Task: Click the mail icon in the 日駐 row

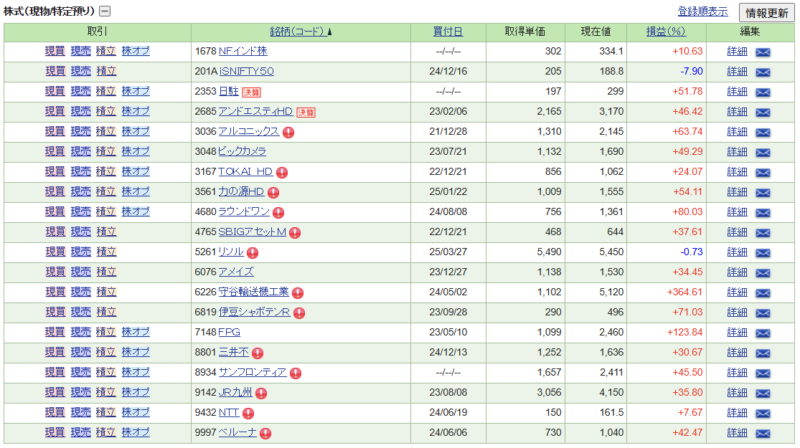Action: [763, 92]
